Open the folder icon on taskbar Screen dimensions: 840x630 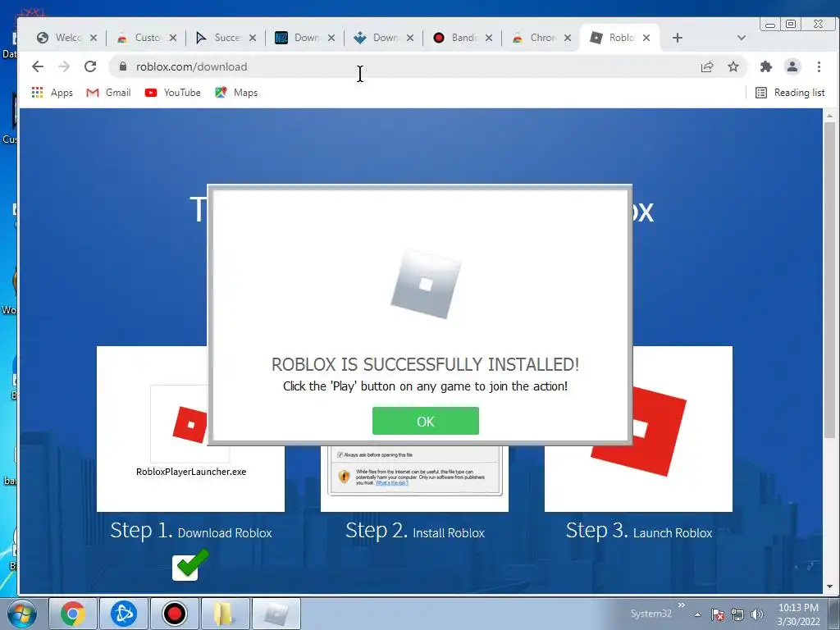[x=225, y=614]
